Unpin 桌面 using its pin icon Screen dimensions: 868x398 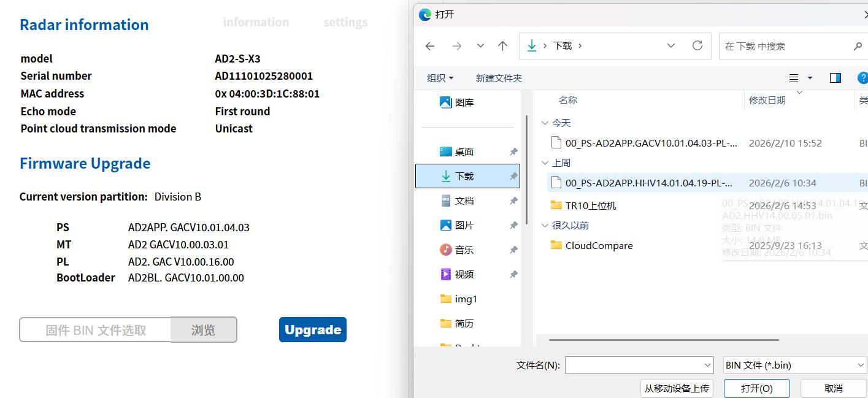tap(513, 151)
